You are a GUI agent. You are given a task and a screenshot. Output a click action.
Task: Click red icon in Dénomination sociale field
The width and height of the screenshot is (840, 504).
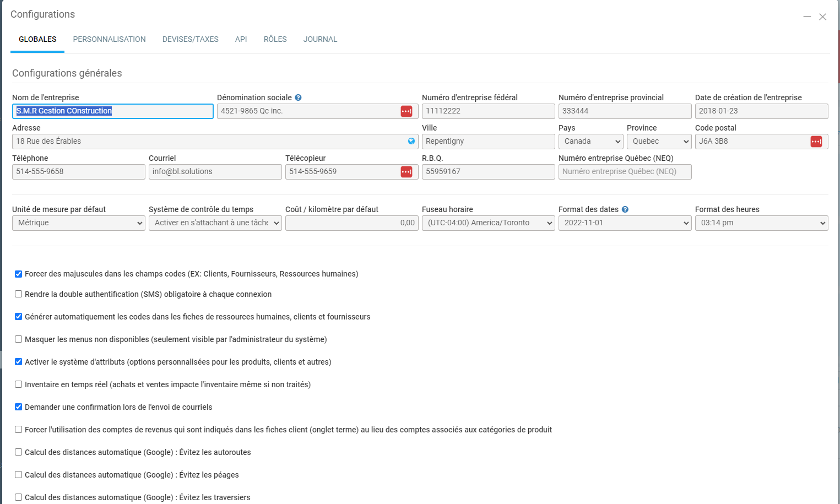(406, 111)
